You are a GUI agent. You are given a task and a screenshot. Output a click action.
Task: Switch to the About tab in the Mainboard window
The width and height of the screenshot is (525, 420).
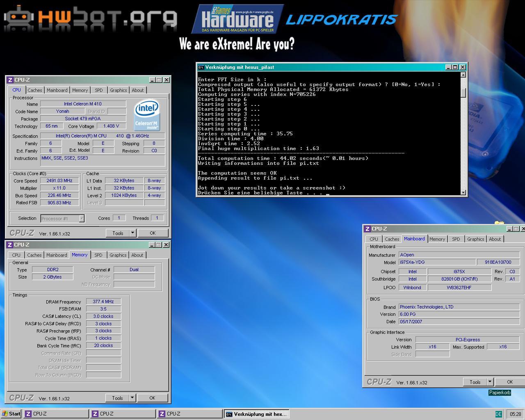click(495, 239)
